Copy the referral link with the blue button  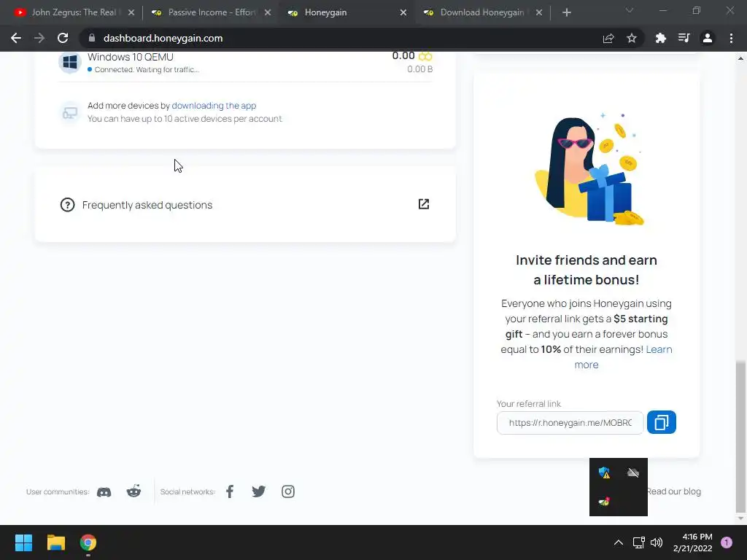click(x=661, y=422)
